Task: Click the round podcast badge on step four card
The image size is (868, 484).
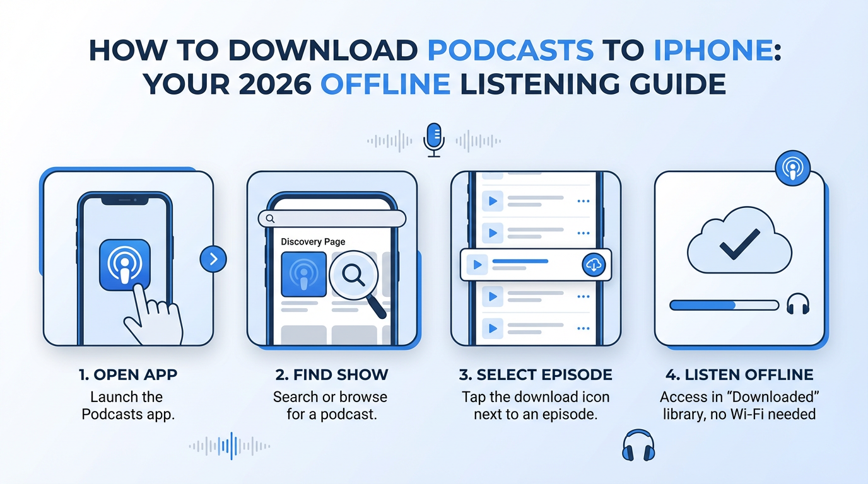Action: point(792,168)
